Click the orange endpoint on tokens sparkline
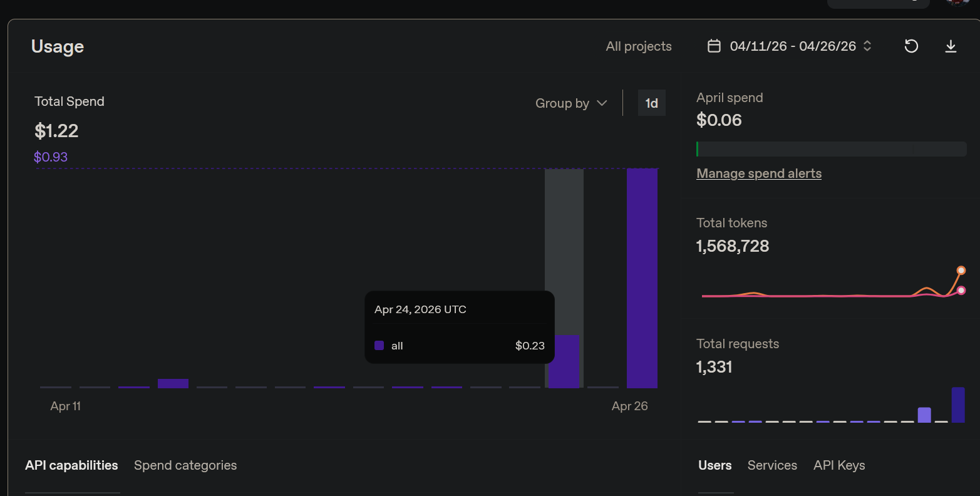Screen dimensions: 980x496 [x=961, y=271]
